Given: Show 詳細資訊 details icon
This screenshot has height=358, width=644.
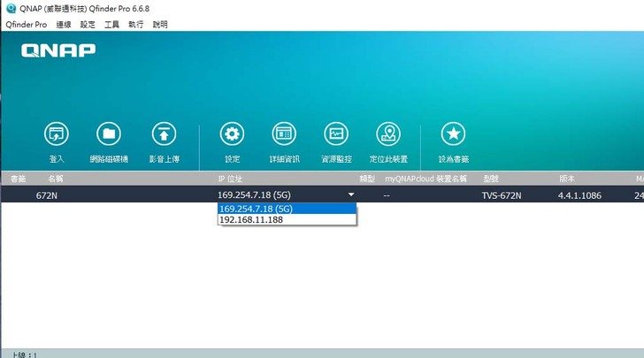Looking at the screenshot, I should click(x=284, y=133).
